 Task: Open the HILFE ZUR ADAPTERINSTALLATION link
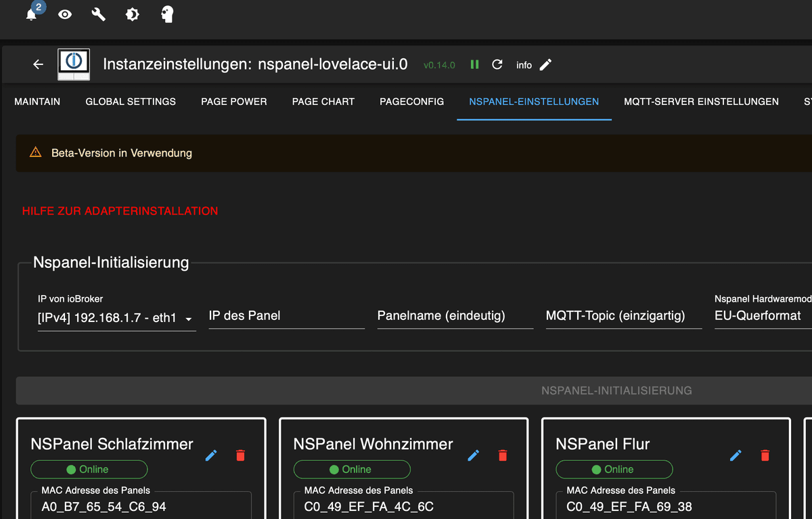(x=120, y=211)
